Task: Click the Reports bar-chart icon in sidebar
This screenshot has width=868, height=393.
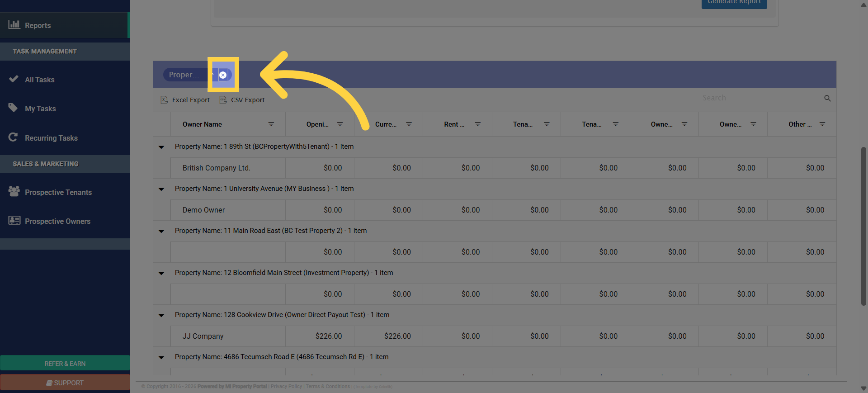Action: (14, 24)
